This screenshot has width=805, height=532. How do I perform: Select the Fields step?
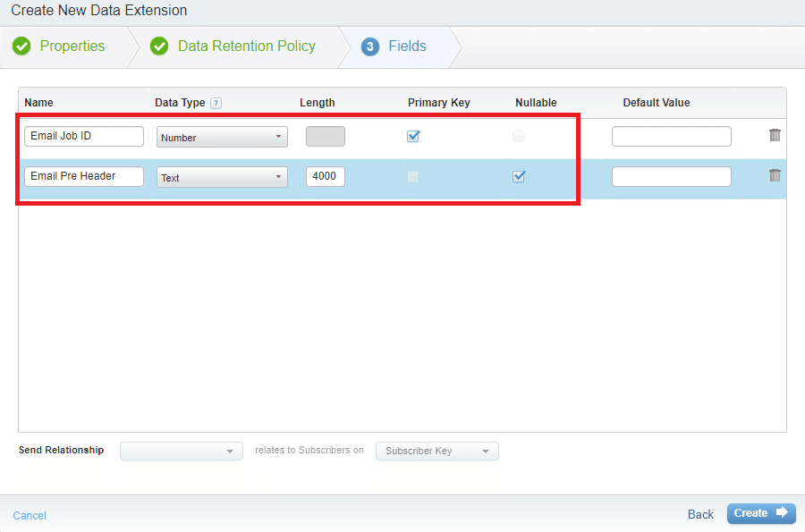[x=407, y=46]
